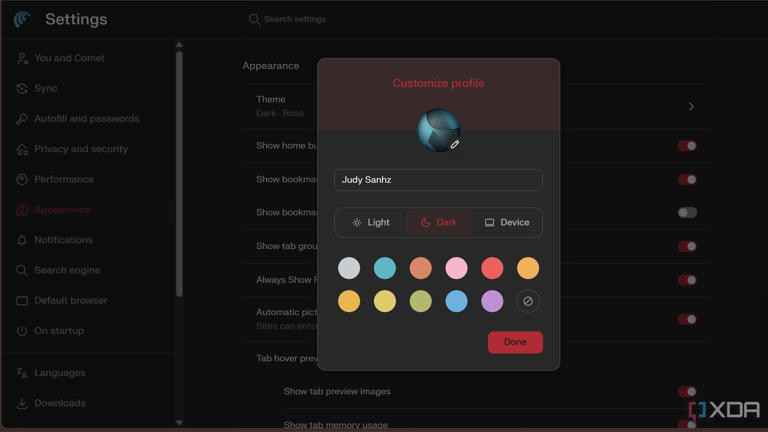
Task: Click the sun icon in the Light option
Action: 357,223
